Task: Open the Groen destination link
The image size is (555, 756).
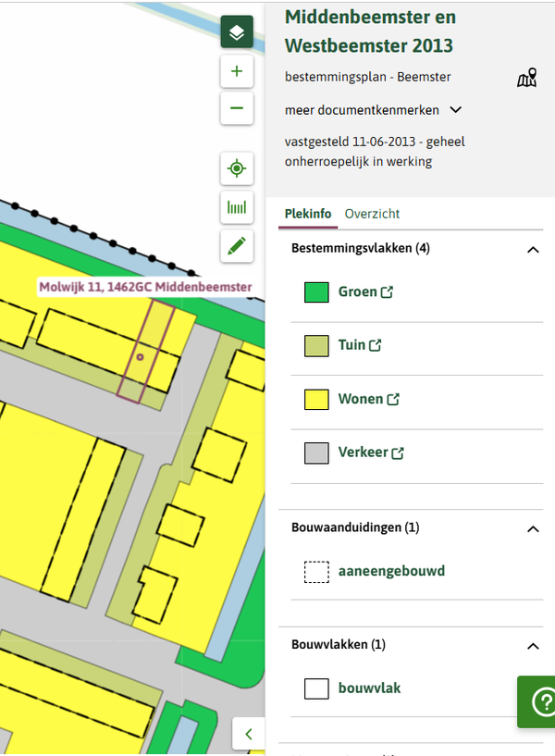Action: tap(365, 292)
